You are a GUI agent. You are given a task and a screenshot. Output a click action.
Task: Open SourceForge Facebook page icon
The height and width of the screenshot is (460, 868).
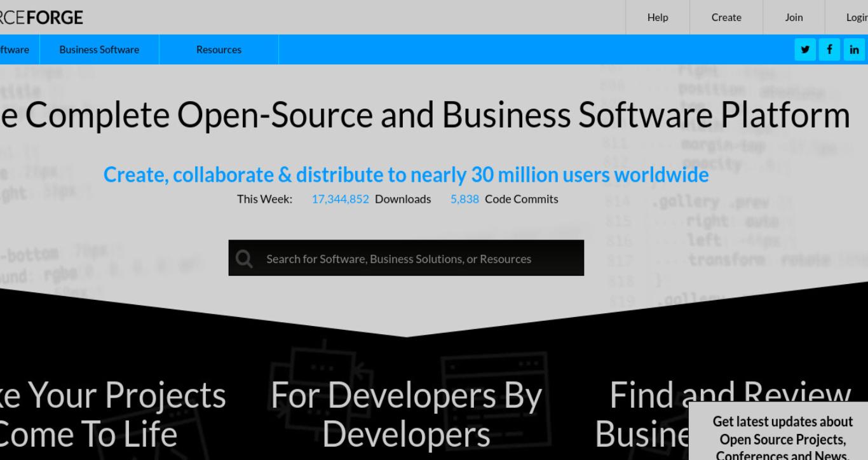coord(829,50)
